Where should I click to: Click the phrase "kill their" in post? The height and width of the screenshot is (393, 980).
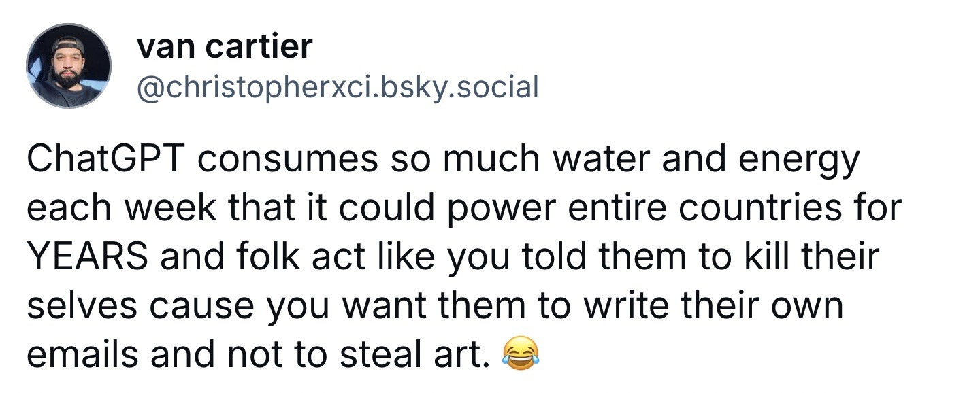(804, 257)
